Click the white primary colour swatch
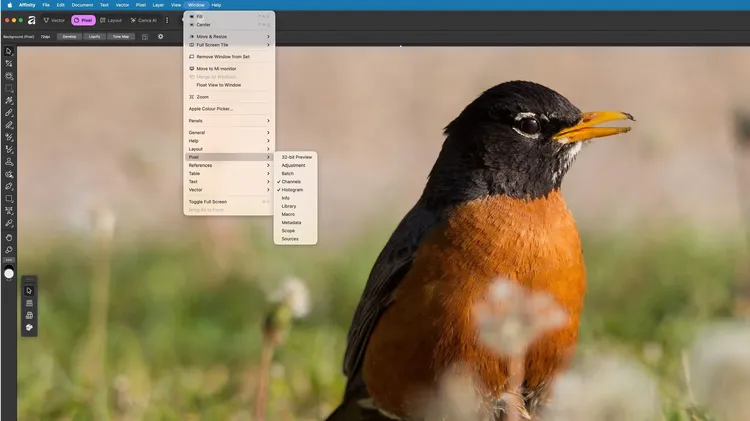Image resolution: width=750 pixels, height=421 pixels. 9,273
